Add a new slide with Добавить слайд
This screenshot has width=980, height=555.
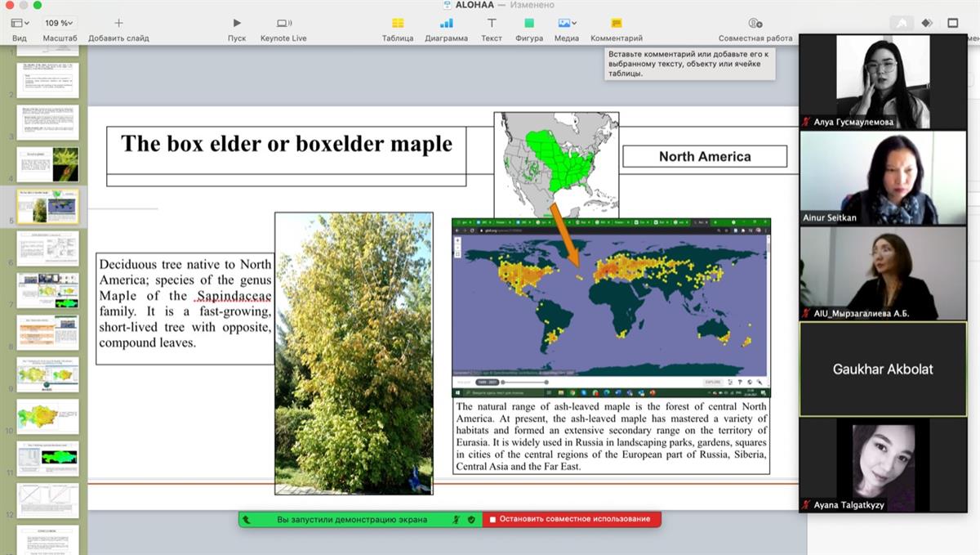118,24
